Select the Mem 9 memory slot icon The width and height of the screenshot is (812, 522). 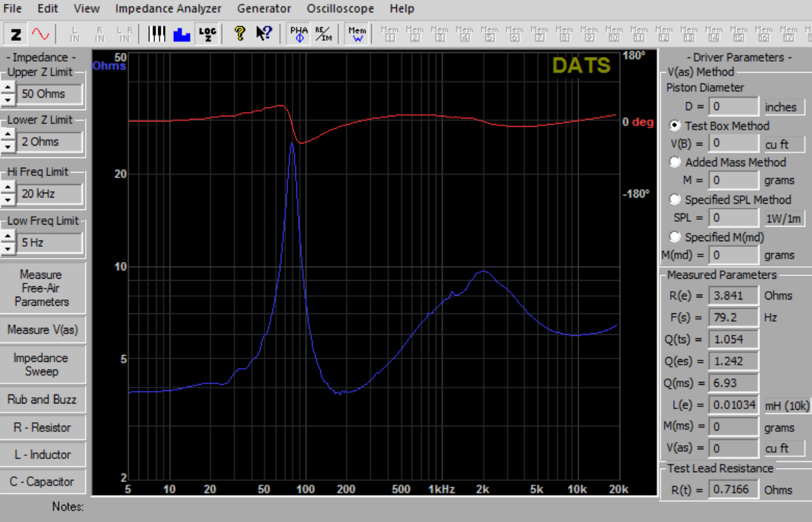point(589,34)
